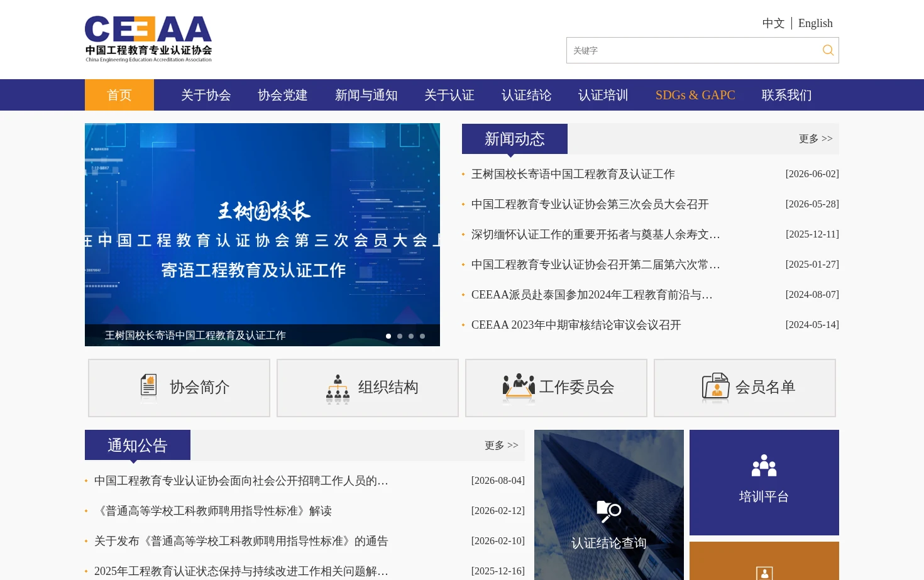Screen dimensions: 924x580
Task: Select the fourth carousel dot
Action: 422,336
